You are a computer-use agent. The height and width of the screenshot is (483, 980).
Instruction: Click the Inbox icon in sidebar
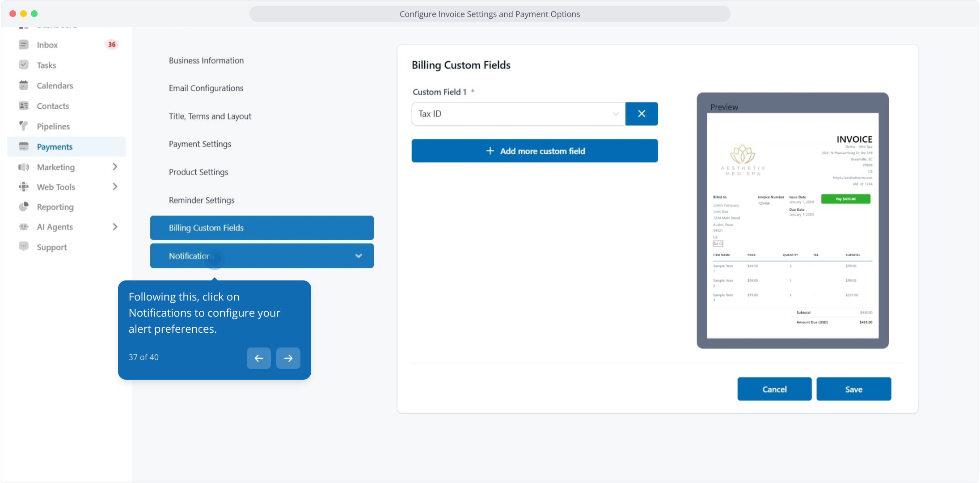[24, 45]
